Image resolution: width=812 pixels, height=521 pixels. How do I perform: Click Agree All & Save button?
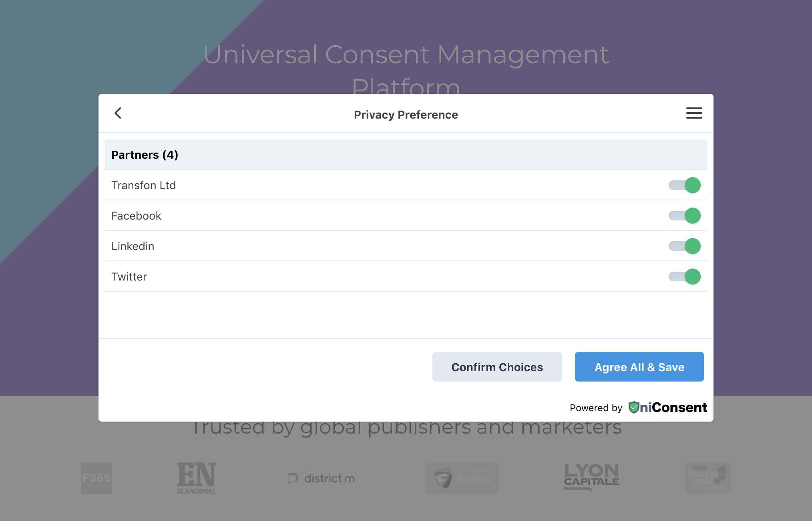tap(639, 367)
